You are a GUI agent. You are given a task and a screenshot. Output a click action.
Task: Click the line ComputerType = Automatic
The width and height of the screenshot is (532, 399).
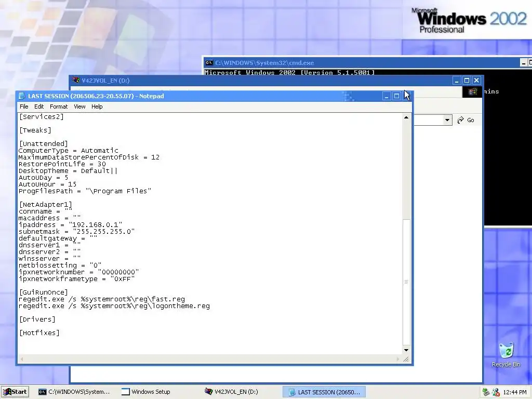point(69,151)
